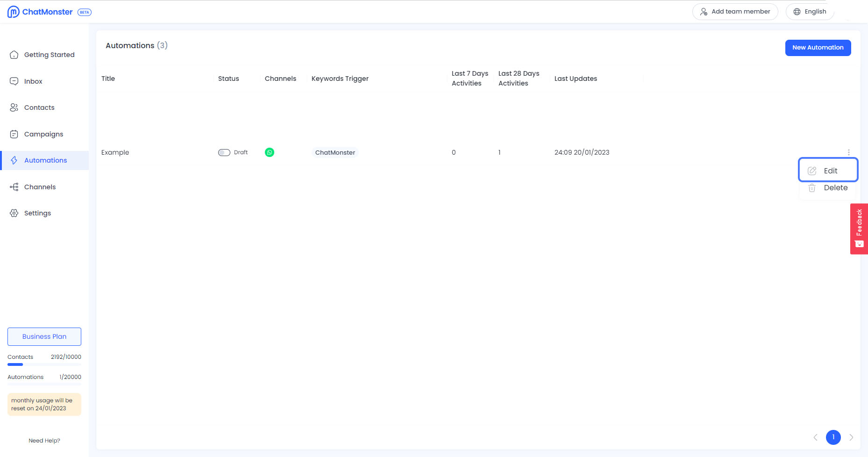
Task: Open the red Feedback side tab
Action: (x=859, y=229)
